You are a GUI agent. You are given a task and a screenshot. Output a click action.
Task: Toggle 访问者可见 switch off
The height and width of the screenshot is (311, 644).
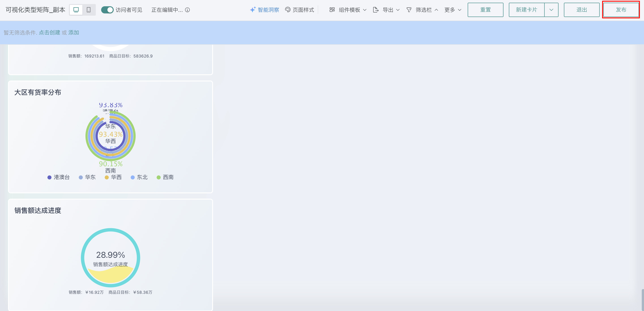(x=107, y=10)
